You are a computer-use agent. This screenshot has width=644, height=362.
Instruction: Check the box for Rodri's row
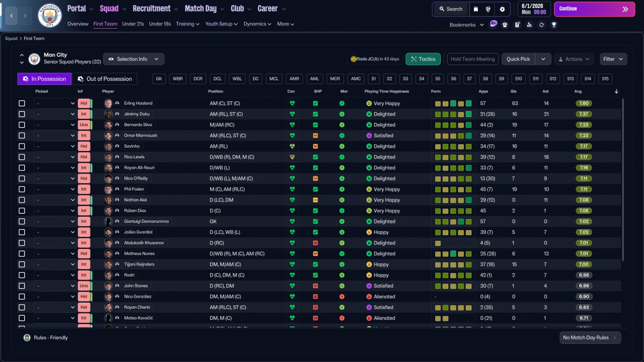[22, 276]
